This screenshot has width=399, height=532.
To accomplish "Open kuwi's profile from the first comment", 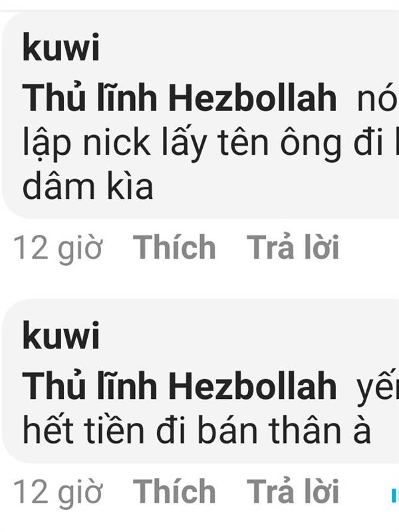I will point(61,47).
